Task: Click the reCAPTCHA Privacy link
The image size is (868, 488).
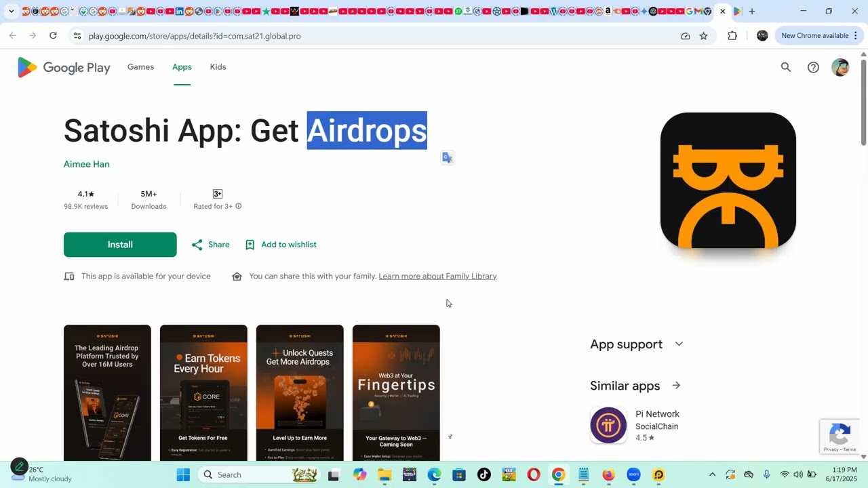Action: 831,449
